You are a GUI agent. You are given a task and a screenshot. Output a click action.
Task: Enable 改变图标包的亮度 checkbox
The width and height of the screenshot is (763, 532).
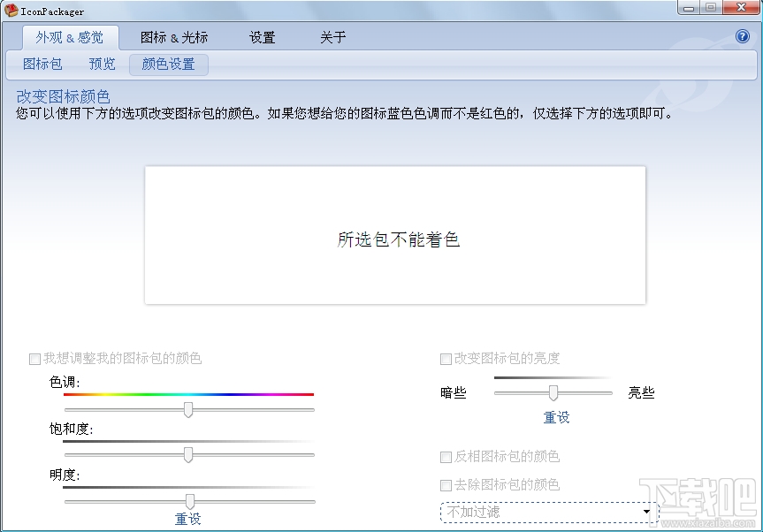(x=446, y=359)
